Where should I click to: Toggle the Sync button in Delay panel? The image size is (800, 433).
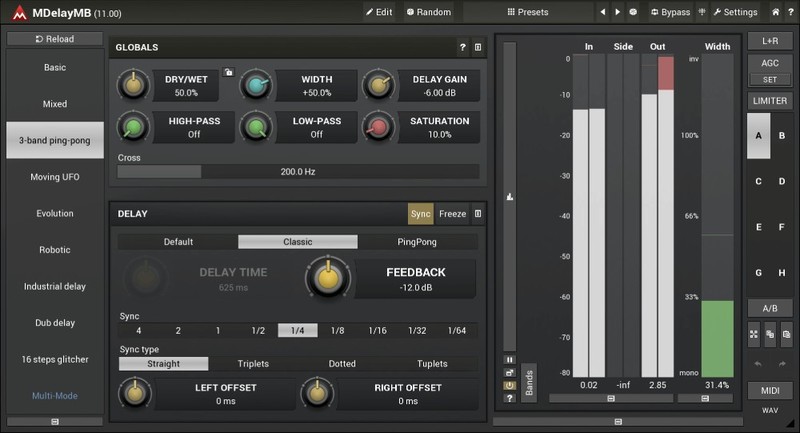tap(420, 213)
